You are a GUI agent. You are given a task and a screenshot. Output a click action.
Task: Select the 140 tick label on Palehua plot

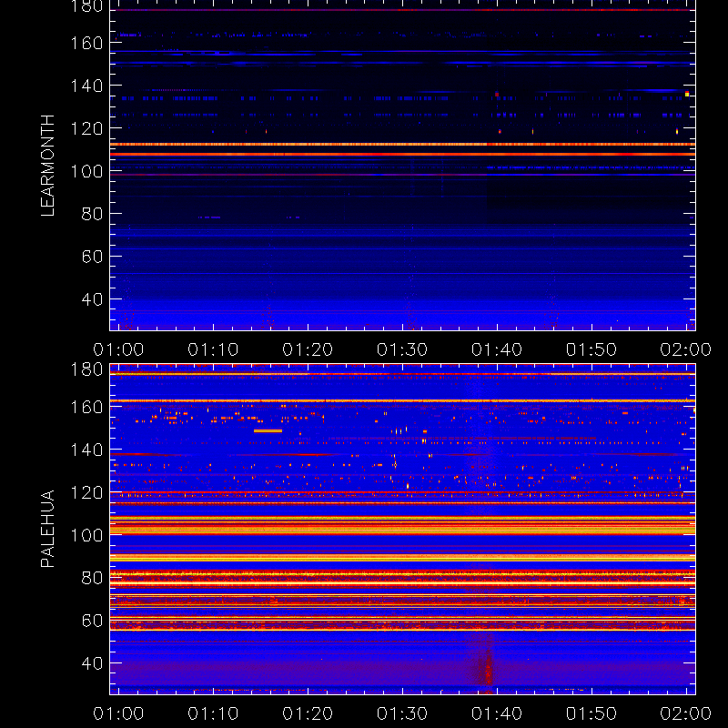[86, 450]
